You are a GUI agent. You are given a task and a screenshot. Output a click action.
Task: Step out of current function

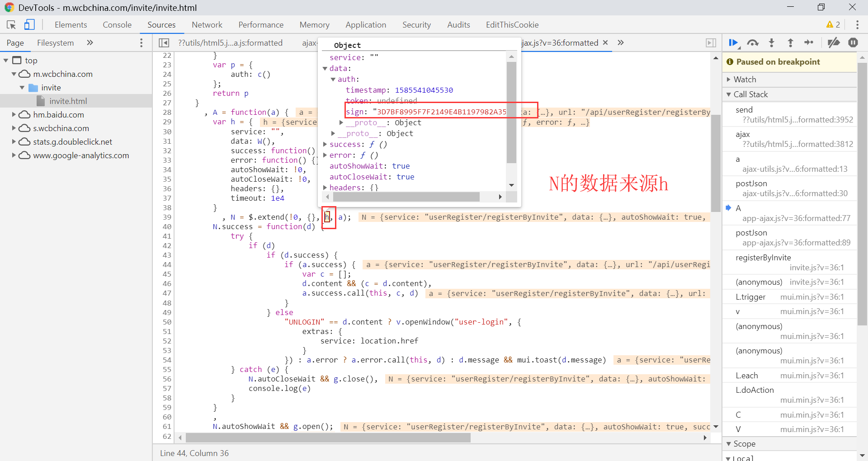790,43
